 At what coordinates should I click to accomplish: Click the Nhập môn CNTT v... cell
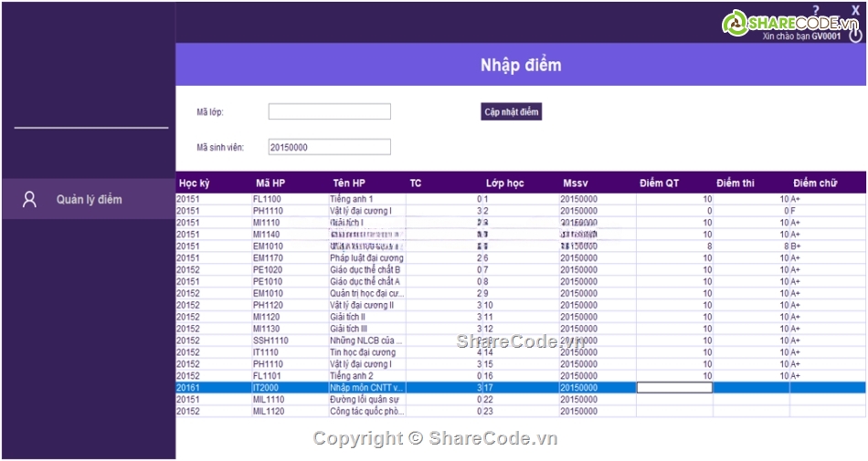pos(367,387)
